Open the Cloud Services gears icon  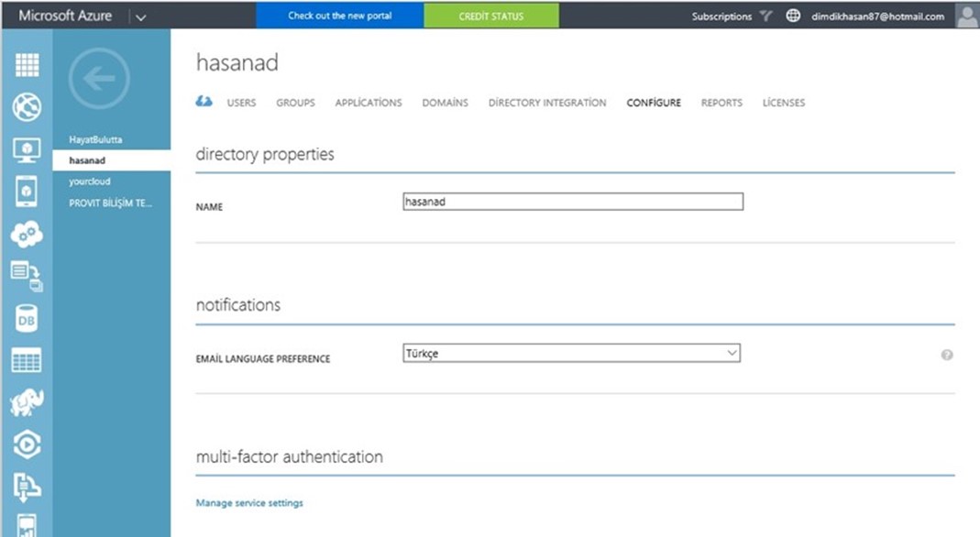(x=27, y=235)
